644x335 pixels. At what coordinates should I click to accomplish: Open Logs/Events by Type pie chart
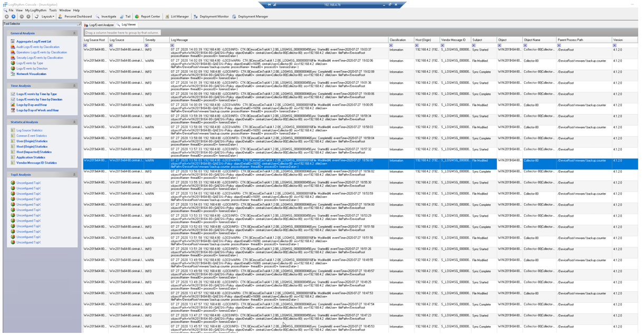point(30,63)
